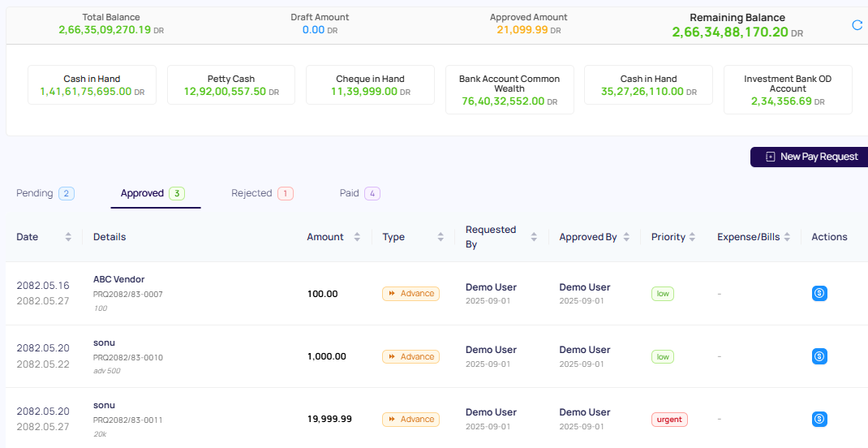Sort by Date column arrows
The image size is (868, 448).
68,237
